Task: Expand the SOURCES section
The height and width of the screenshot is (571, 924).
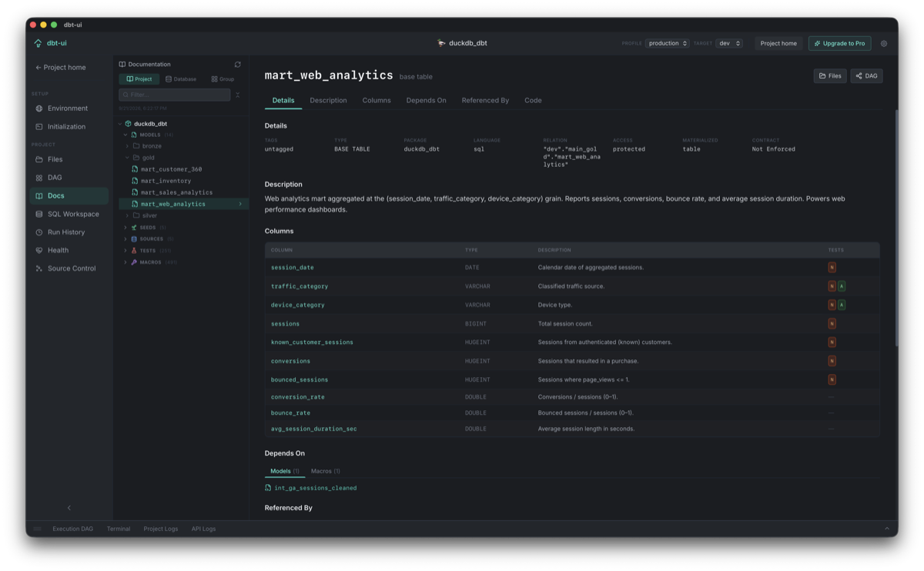Action: point(126,239)
